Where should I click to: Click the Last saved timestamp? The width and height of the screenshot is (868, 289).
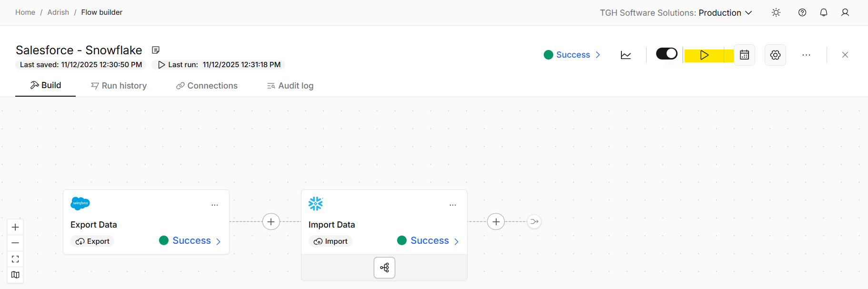coord(81,65)
